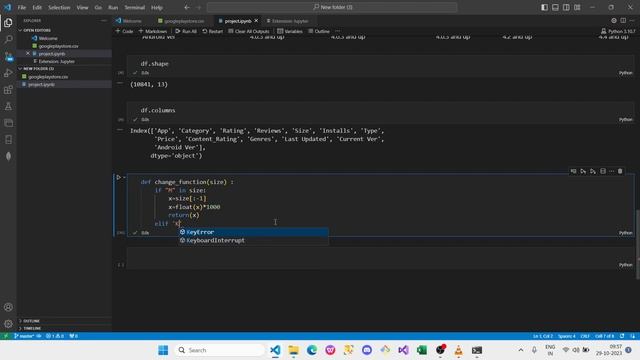
Task: Choose KeyboardInterrupt autocomplete suggestion
Action: point(253,240)
